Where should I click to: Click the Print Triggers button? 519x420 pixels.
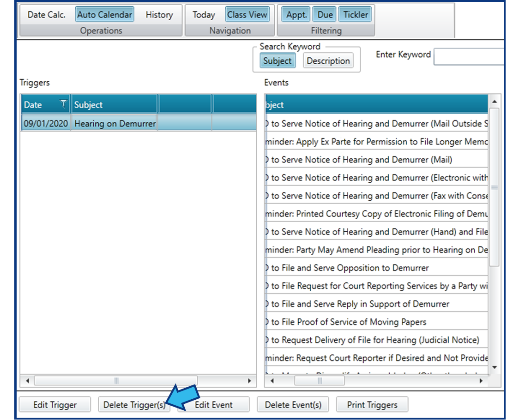372,405
